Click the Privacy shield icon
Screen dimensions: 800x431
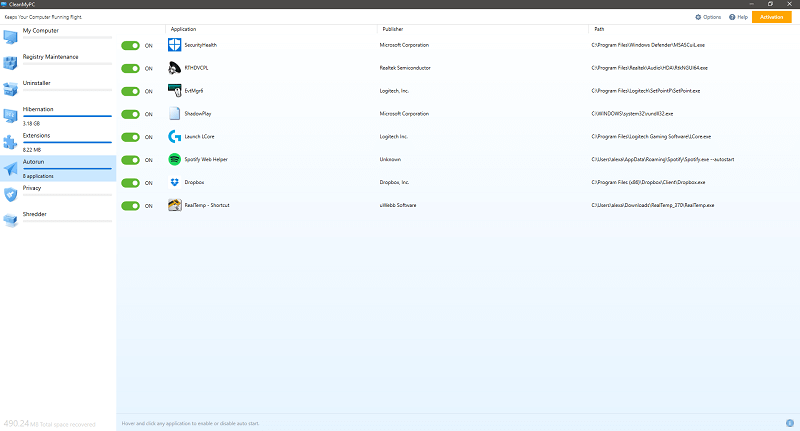tap(10, 195)
